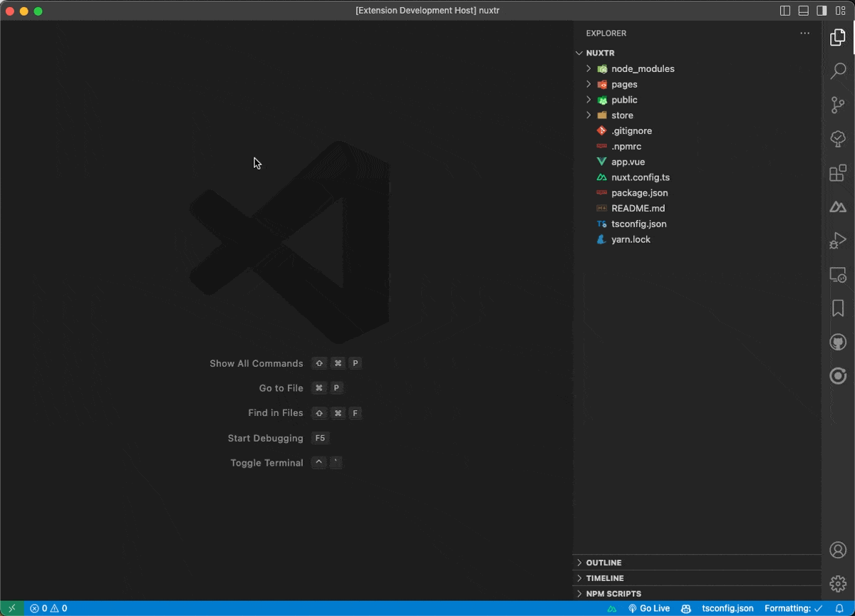Viewport: 855px width, 616px height.
Task: Open the Bookmarks view
Action: tap(838, 308)
